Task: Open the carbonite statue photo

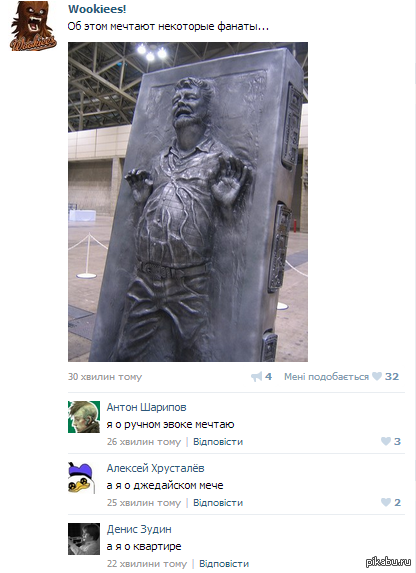Action: (x=188, y=202)
